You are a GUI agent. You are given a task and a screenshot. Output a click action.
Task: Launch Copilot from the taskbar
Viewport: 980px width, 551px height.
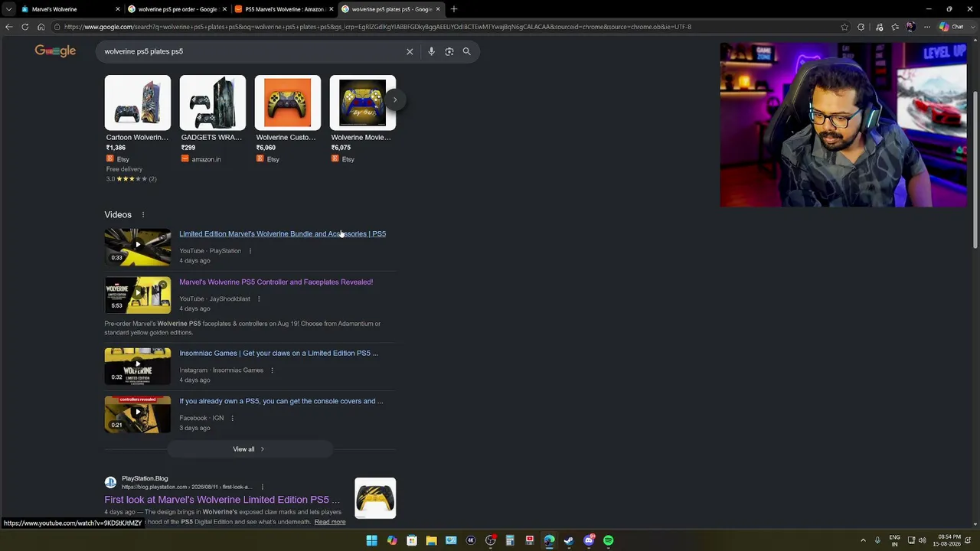coord(392,540)
